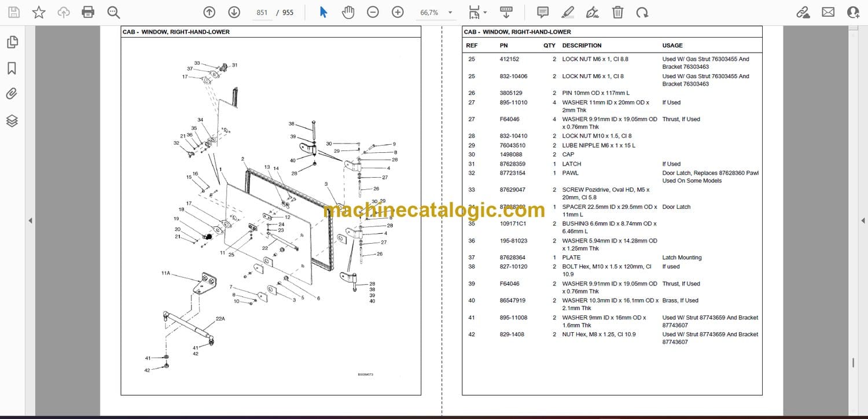Click the REF column header

coord(472,45)
